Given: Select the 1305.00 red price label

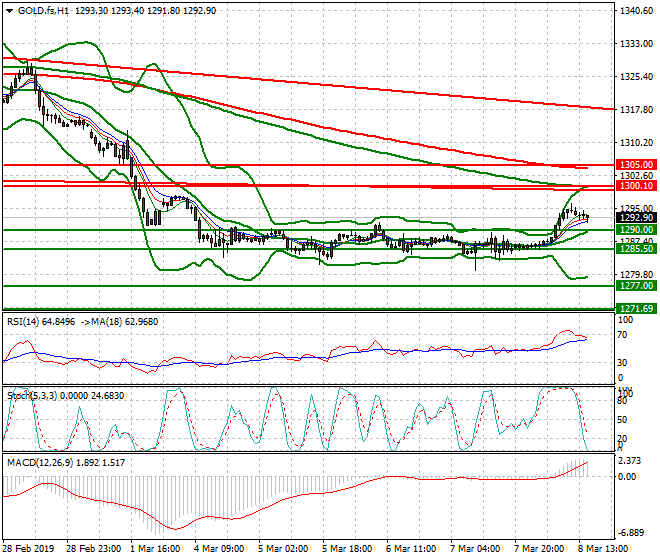Looking at the screenshot, I should coord(636,164).
